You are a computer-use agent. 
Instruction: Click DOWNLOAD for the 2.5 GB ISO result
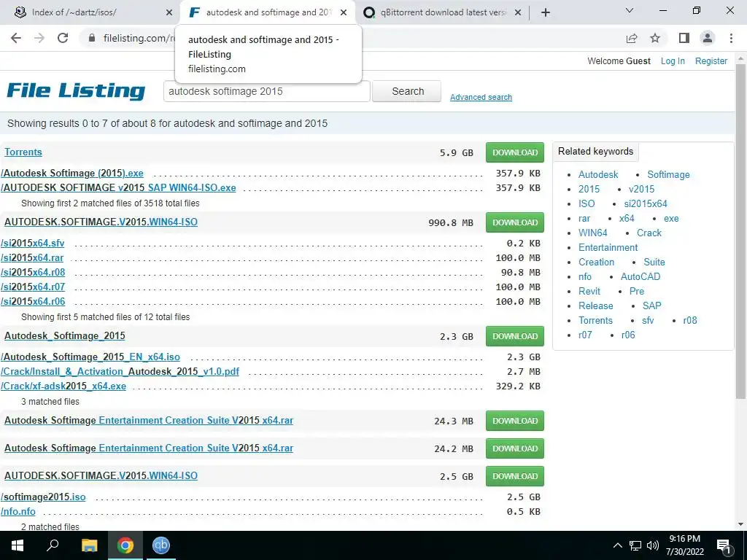click(x=514, y=476)
